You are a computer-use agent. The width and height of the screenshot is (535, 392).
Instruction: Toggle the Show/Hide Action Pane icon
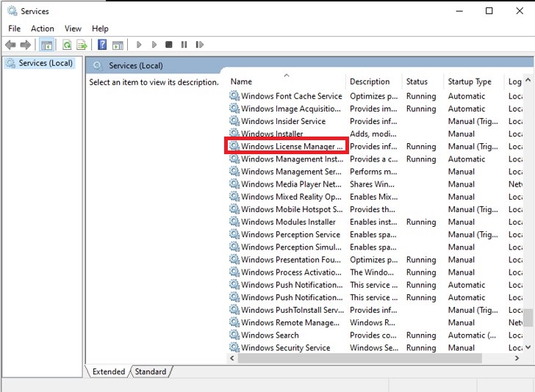pyautogui.click(x=118, y=45)
